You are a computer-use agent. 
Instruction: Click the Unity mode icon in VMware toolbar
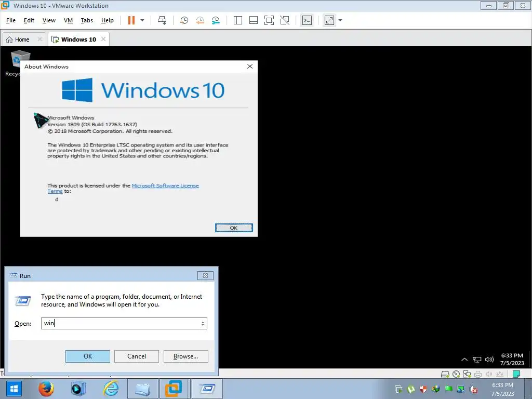tap(285, 20)
